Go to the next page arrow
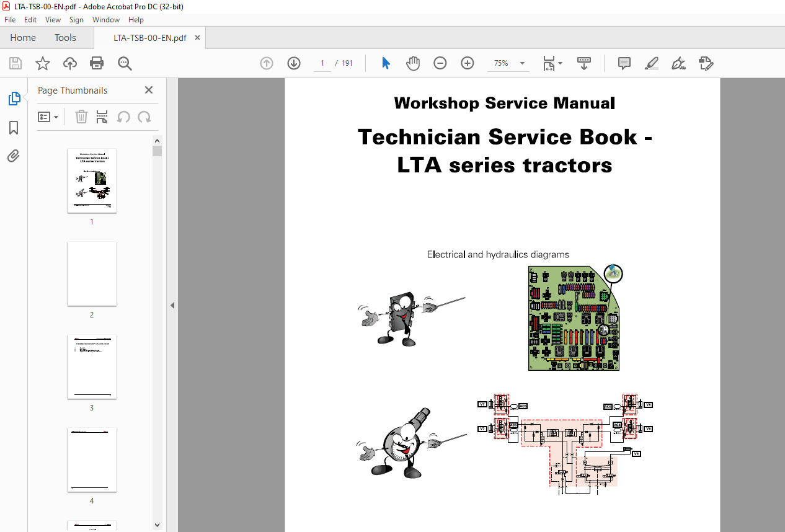 click(x=294, y=63)
